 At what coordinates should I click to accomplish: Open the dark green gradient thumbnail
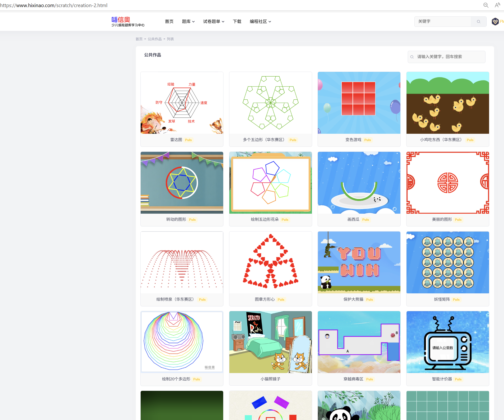(182, 405)
